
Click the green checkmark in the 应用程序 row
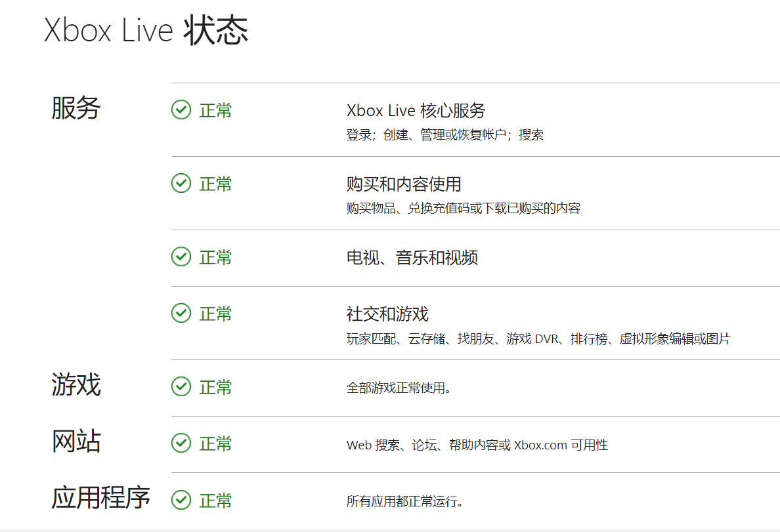pyautogui.click(x=181, y=500)
